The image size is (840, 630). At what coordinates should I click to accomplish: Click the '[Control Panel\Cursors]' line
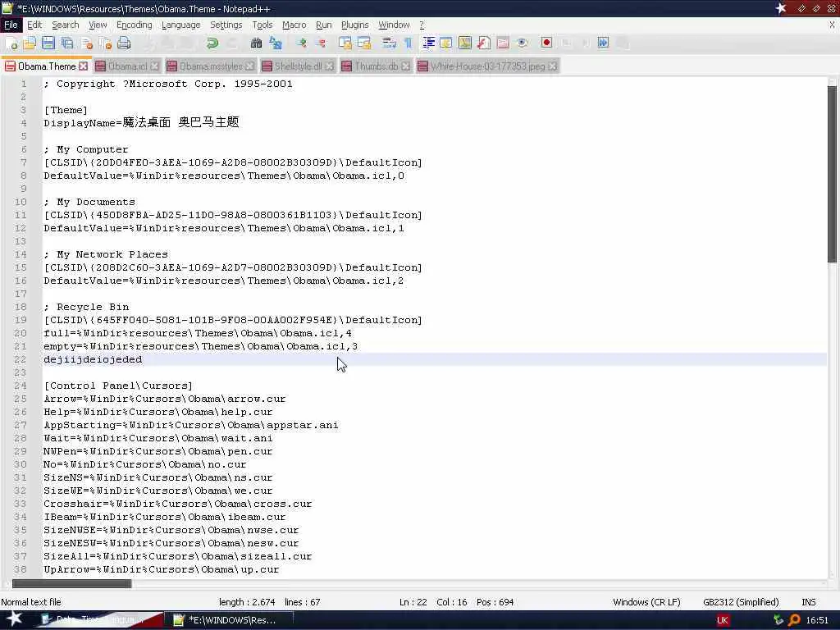click(x=118, y=386)
